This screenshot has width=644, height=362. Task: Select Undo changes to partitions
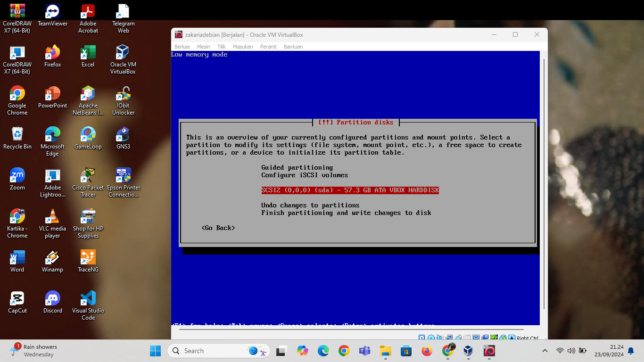pyautogui.click(x=310, y=205)
